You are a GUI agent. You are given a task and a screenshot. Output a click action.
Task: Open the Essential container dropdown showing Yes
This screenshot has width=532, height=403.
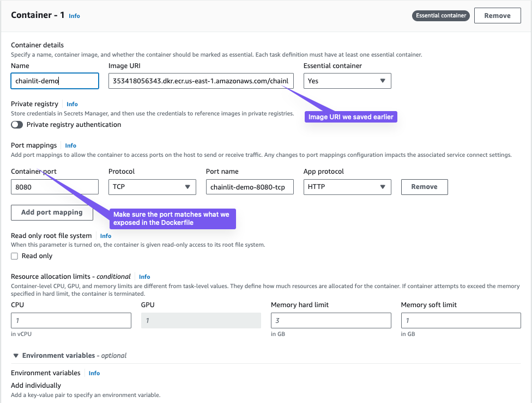point(347,81)
